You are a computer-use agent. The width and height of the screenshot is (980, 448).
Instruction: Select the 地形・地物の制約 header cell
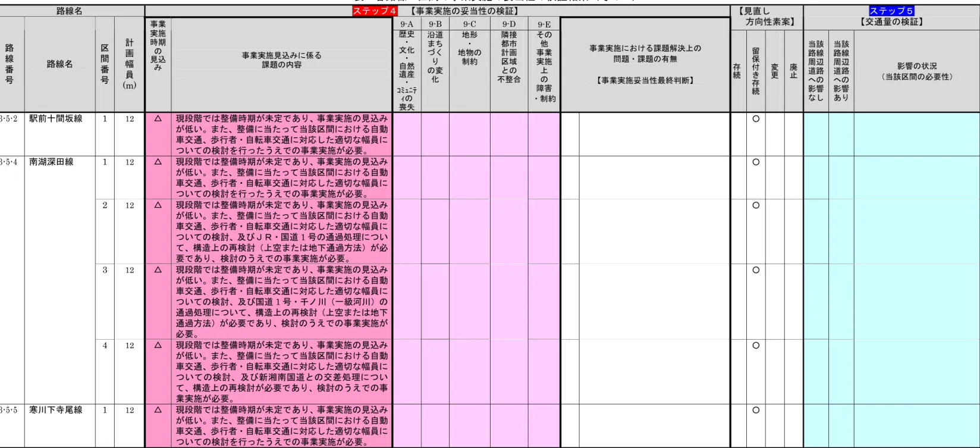click(x=469, y=48)
